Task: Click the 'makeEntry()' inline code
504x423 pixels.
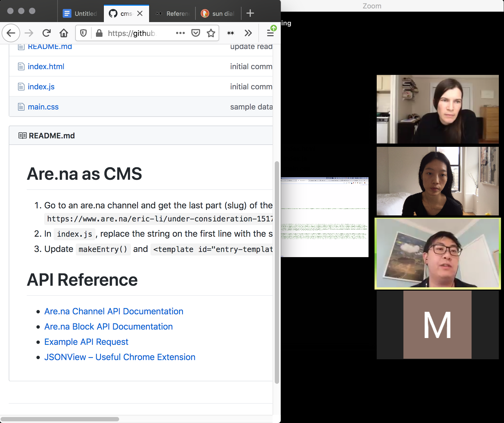Action: (x=103, y=249)
